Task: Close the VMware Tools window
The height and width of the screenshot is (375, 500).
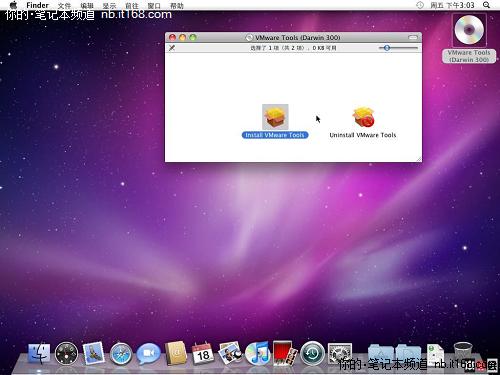Action: point(172,38)
